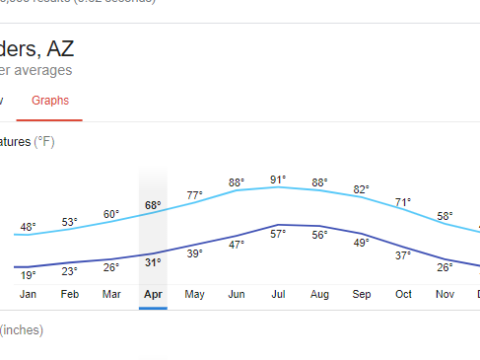Click the 31° April low value
Viewport: 480px width, 360px height.
coord(153,263)
